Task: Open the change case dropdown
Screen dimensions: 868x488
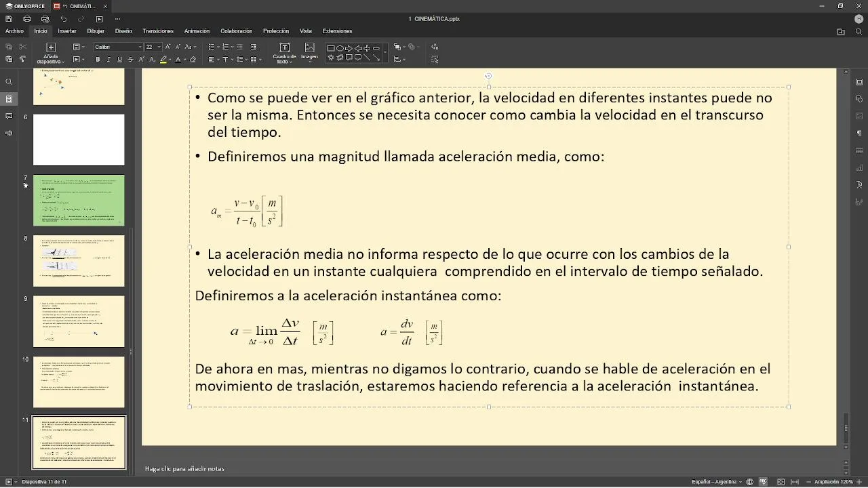Action: (x=190, y=47)
